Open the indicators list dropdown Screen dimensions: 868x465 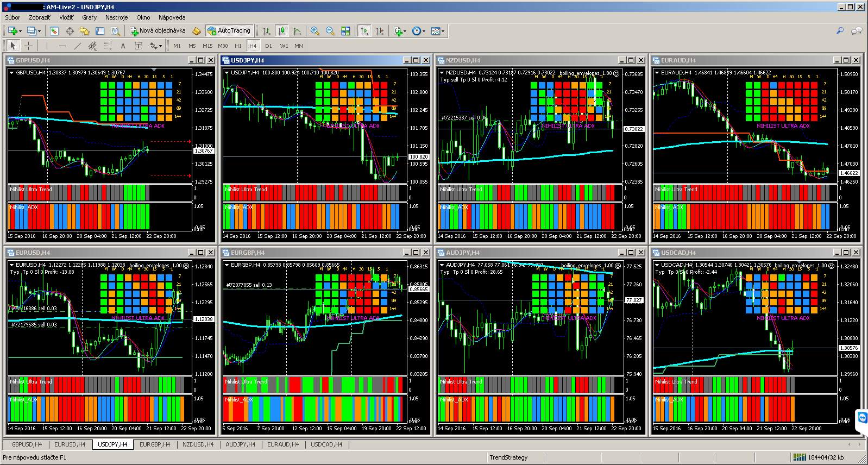400,31
